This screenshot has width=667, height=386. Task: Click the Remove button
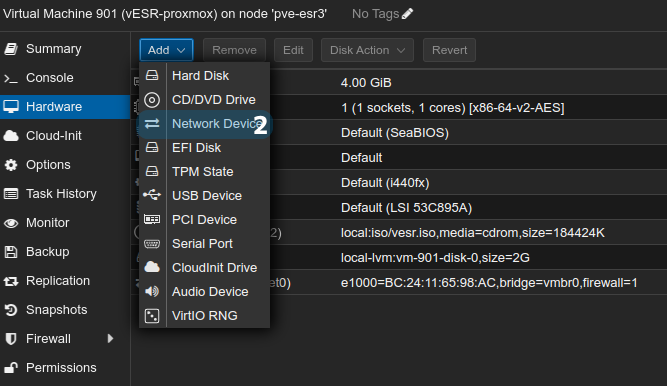click(x=234, y=50)
